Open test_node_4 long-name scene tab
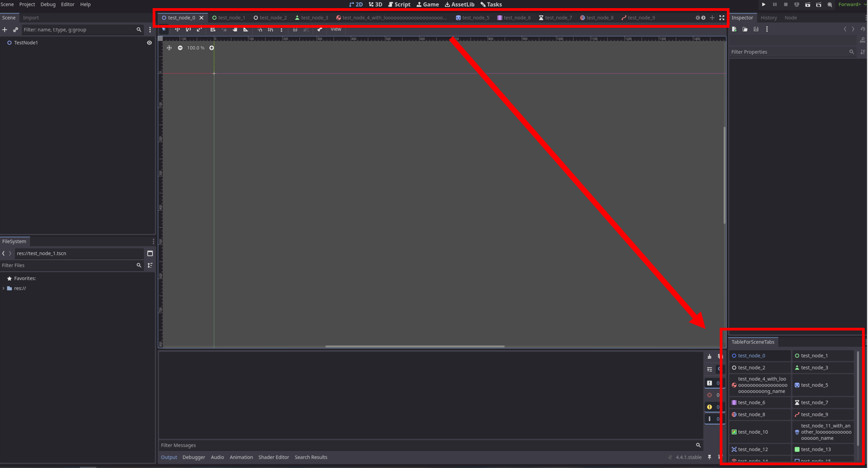The height and width of the screenshot is (468, 868). click(392, 18)
